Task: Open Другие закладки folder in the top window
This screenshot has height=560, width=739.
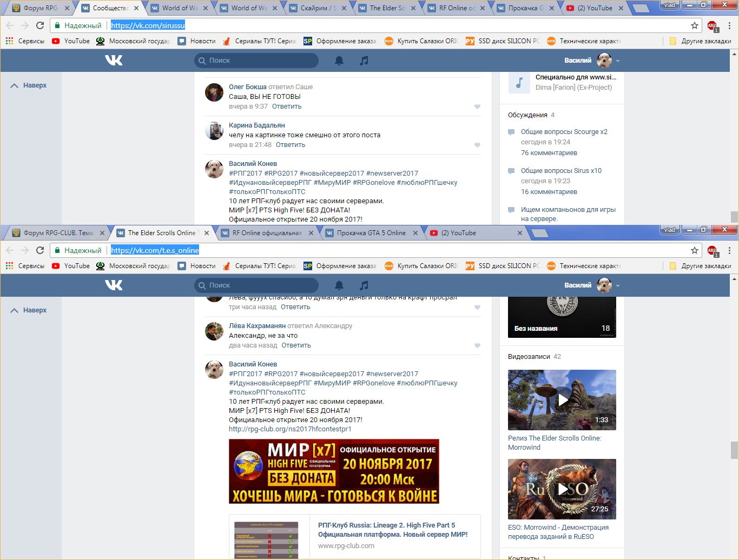Action: pyautogui.click(x=700, y=41)
